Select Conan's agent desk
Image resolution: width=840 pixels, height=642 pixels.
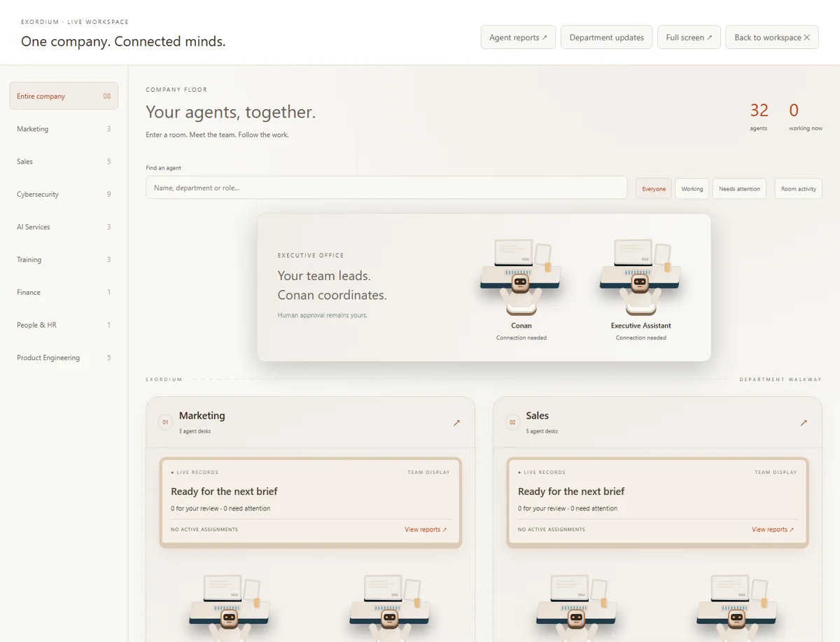point(521,290)
